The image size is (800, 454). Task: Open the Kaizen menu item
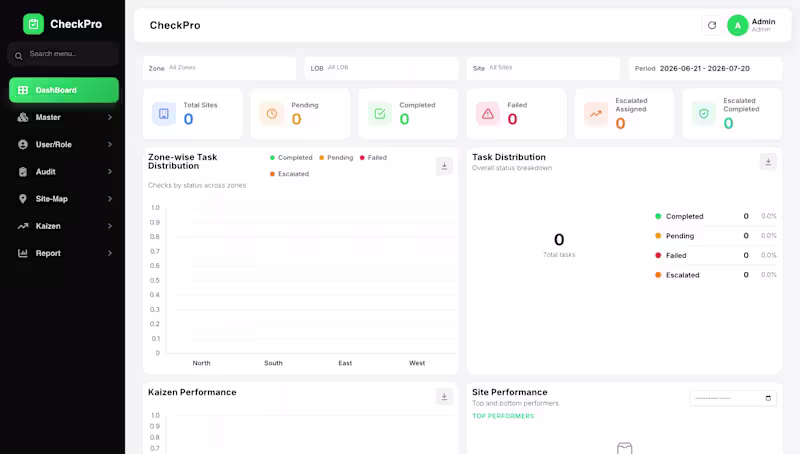(64, 226)
